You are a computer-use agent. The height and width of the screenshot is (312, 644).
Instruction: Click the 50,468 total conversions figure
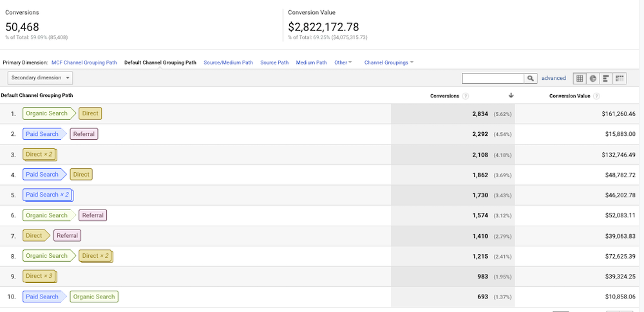pos(22,27)
